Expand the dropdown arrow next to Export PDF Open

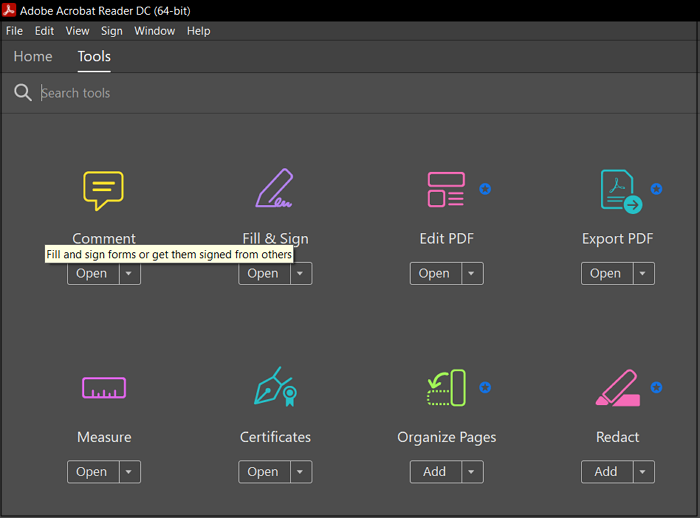click(643, 273)
